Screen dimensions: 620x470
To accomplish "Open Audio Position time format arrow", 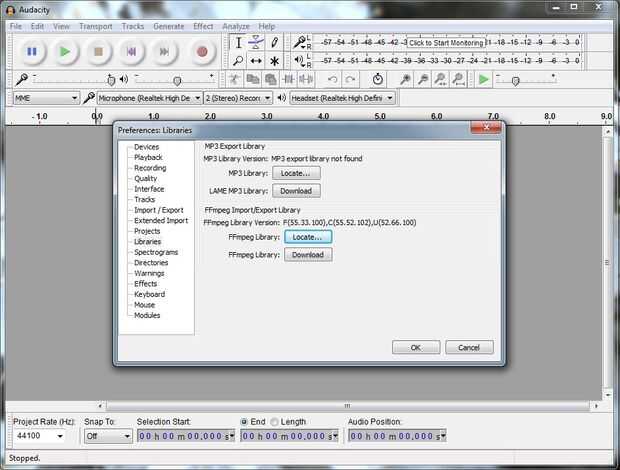I will [443, 436].
